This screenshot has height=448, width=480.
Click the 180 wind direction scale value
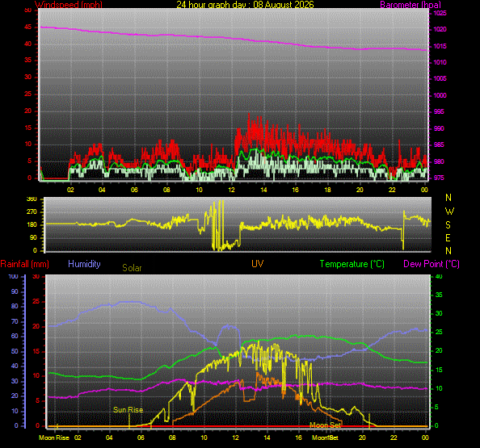[x=32, y=224]
